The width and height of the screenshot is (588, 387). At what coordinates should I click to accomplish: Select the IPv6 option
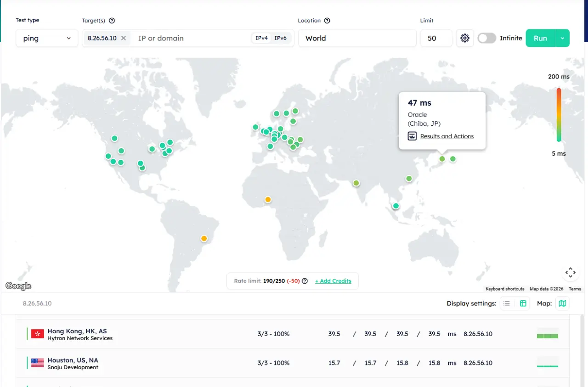(x=280, y=38)
